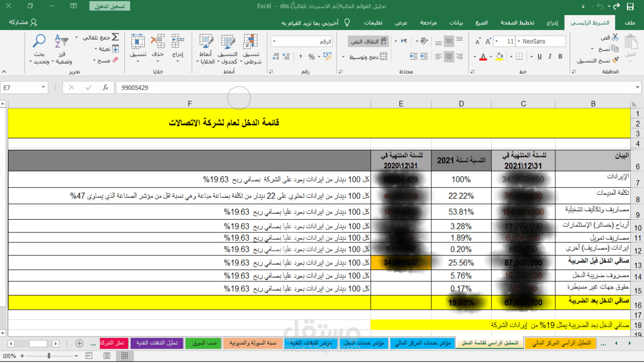Apply the red font color swatch
The image size is (644, 362).
tap(483, 57)
